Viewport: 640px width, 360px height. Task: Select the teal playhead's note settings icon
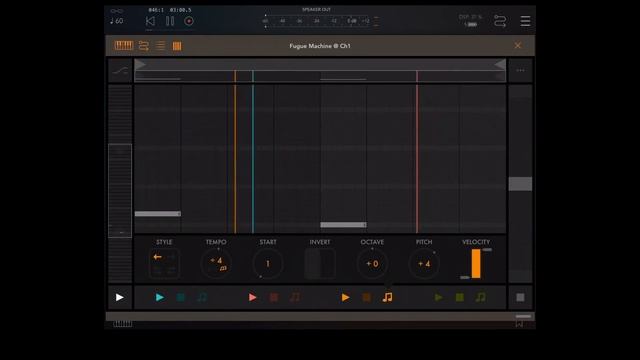tap(202, 297)
